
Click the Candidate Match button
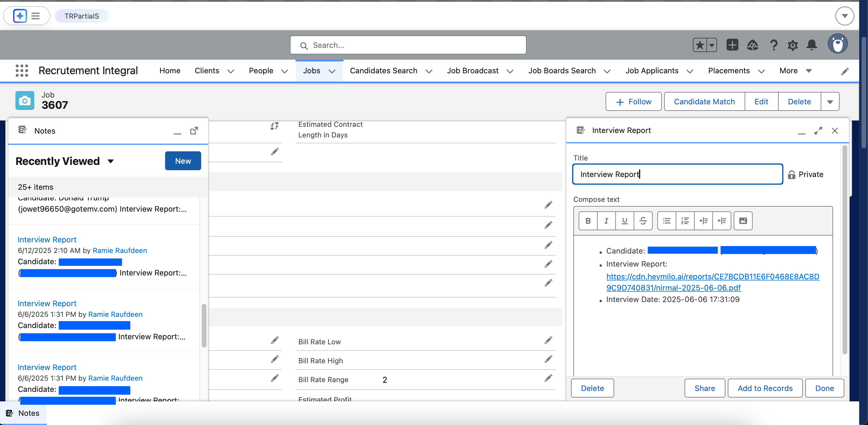[704, 102]
